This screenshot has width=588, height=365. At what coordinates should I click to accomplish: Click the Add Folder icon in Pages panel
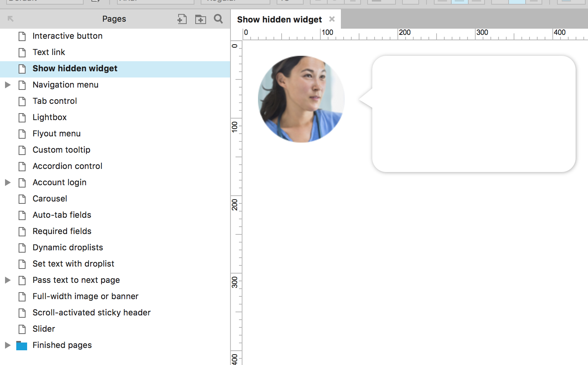click(200, 19)
